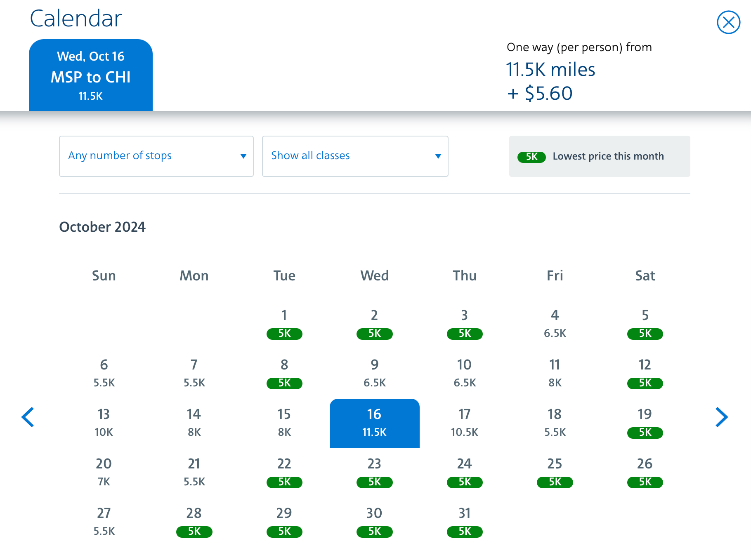The height and width of the screenshot is (560, 751).
Task: Select October 13 with 10K fare
Action: pos(104,423)
